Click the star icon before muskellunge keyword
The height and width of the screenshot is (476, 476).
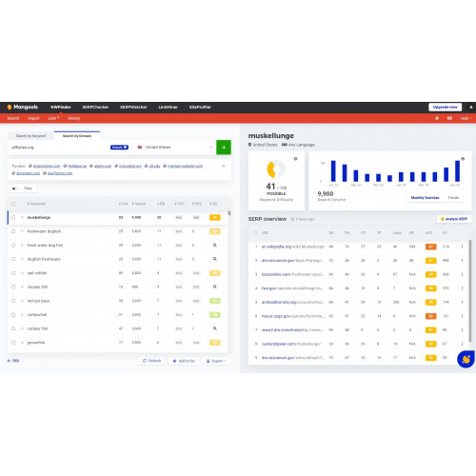coord(22,217)
